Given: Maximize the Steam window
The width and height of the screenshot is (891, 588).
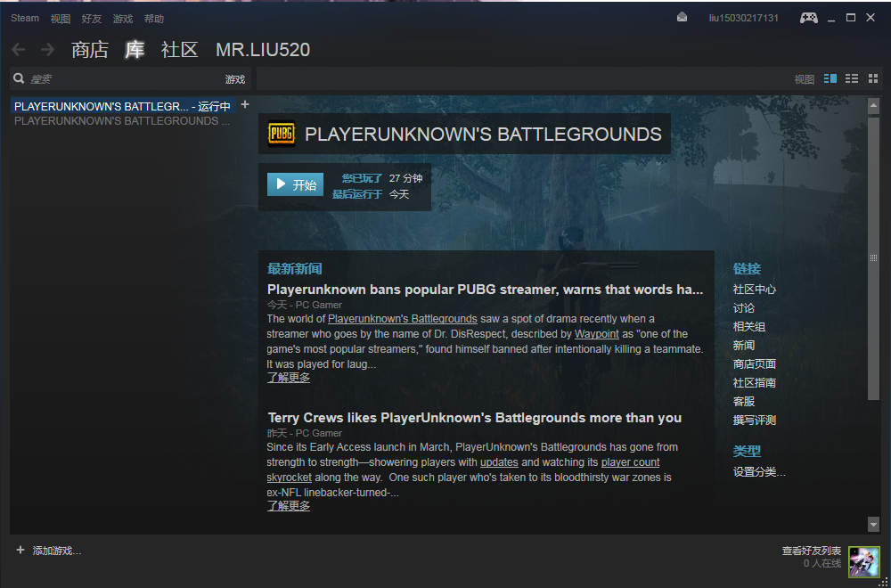Looking at the screenshot, I should pyautogui.click(x=851, y=18).
